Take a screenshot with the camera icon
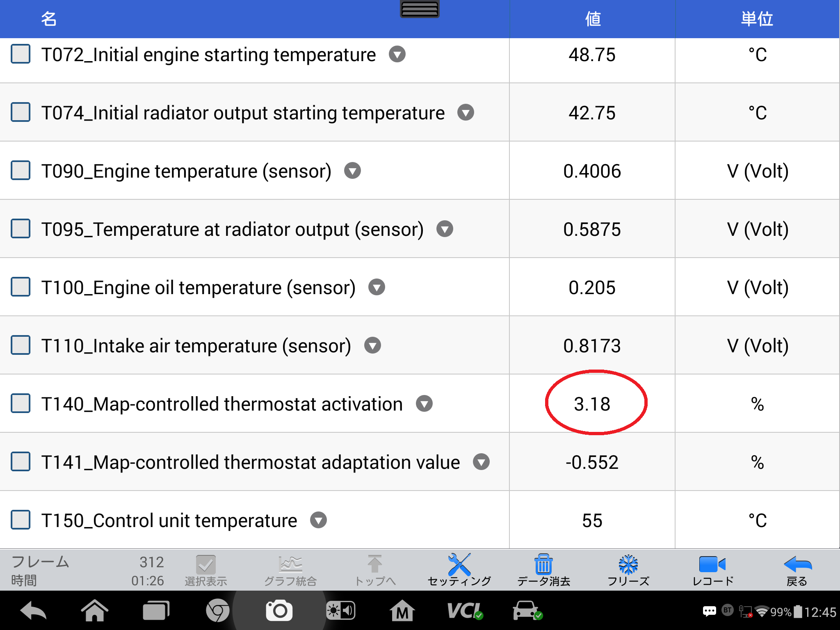 [x=279, y=611]
